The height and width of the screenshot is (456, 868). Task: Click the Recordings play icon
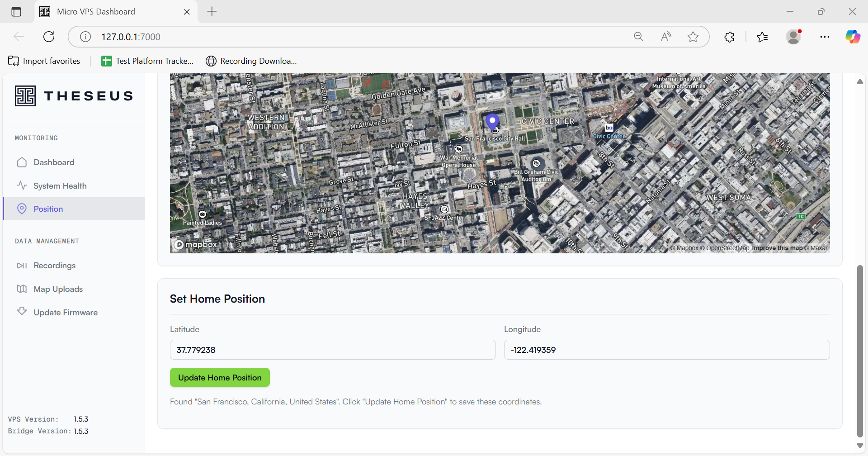(x=22, y=266)
